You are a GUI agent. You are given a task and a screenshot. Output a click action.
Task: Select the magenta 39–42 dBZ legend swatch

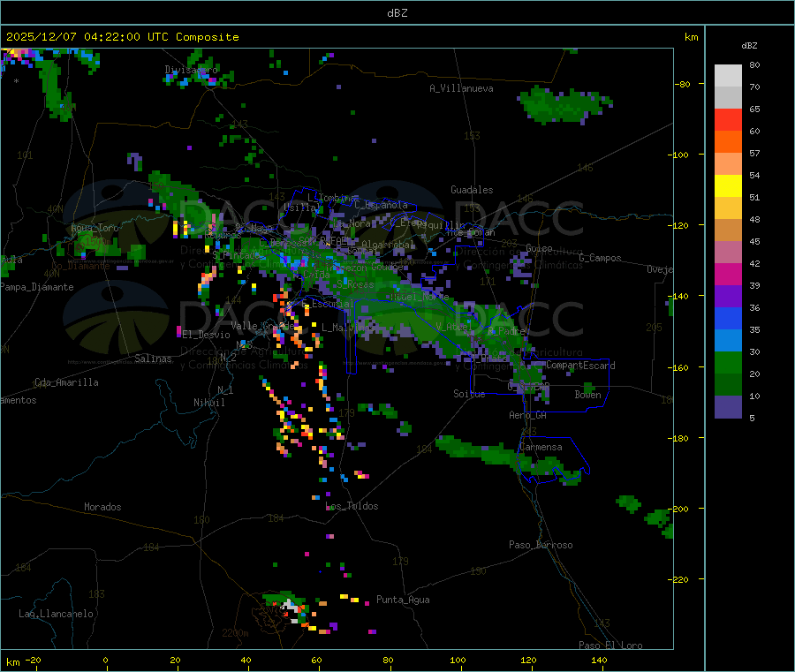point(728,274)
